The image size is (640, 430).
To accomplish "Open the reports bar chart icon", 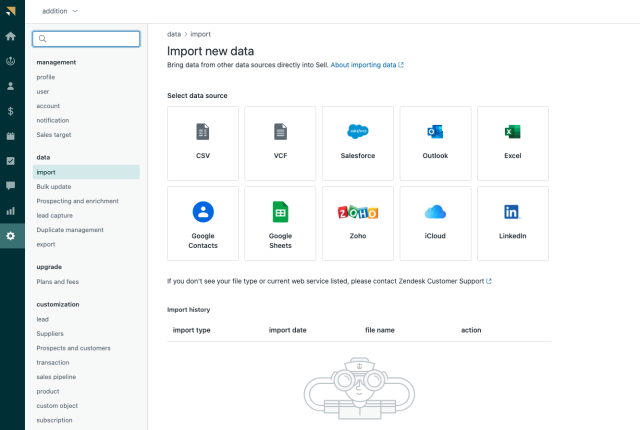I will click(x=11, y=211).
